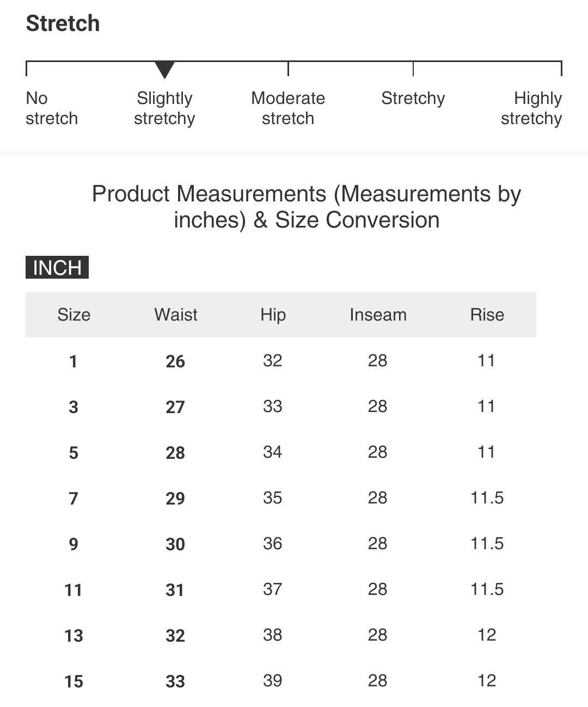Select the size 15 row label
This screenshot has height=707, width=588.
[x=73, y=681]
